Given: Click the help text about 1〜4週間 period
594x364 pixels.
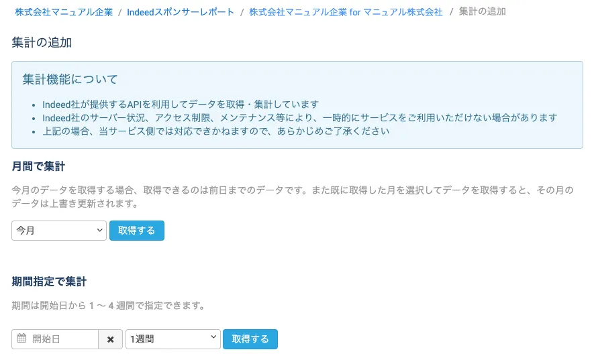Looking at the screenshot, I should [108, 306].
